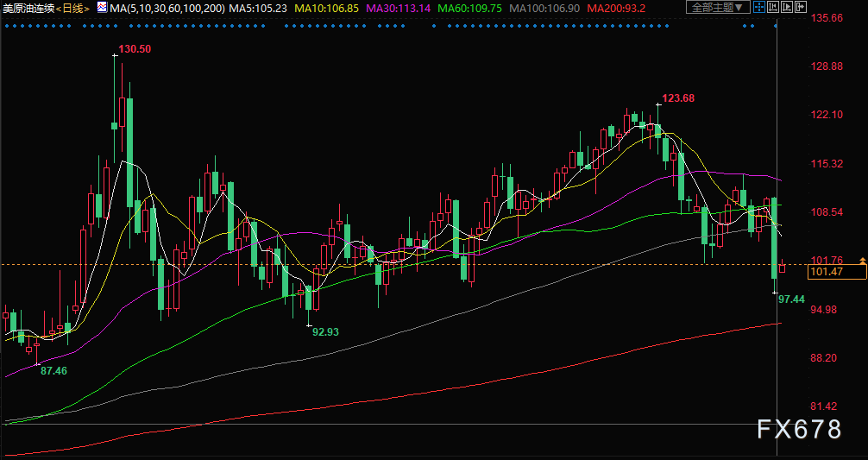The image size is (868, 460).
Task: Click the shift-right panel icon
Action: tap(801, 7)
